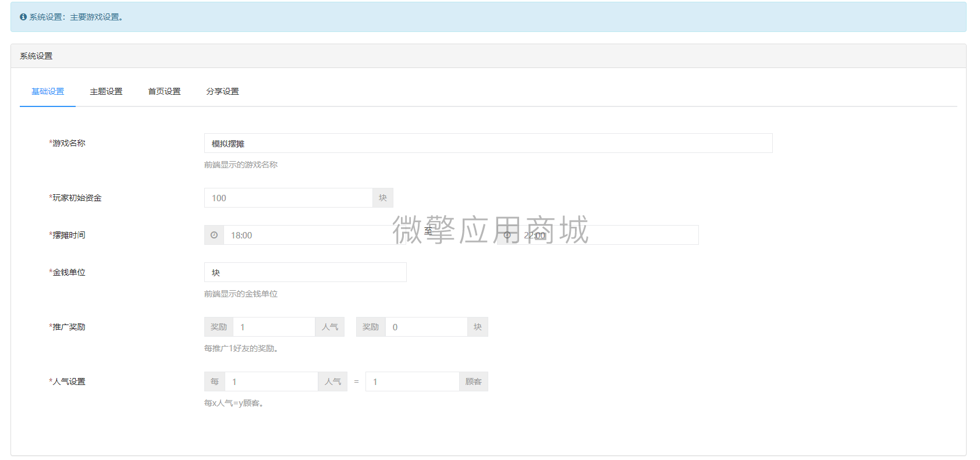The width and height of the screenshot is (980, 460).
Task: Click the second 奖励 prefix addon
Action: coord(371,327)
